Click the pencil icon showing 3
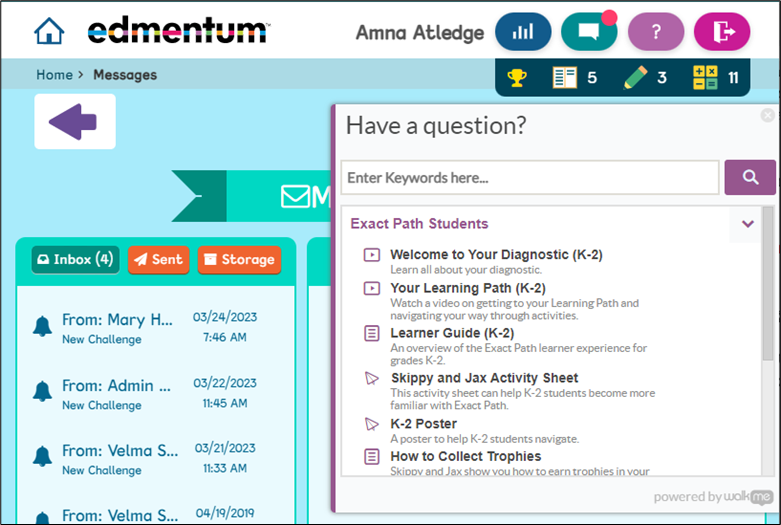 click(x=635, y=77)
